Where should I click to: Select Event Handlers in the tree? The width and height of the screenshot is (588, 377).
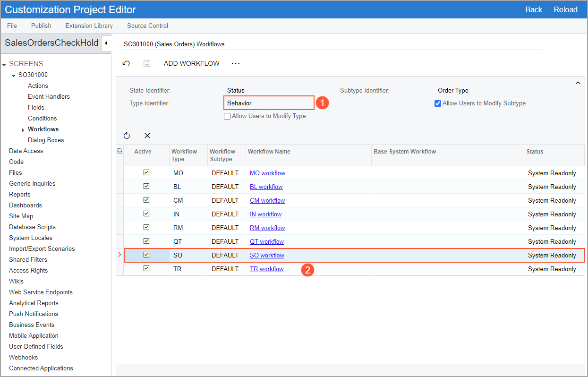[49, 96]
